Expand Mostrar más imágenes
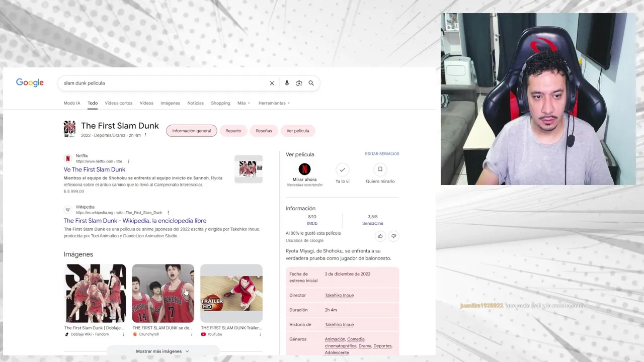 point(163,351)
